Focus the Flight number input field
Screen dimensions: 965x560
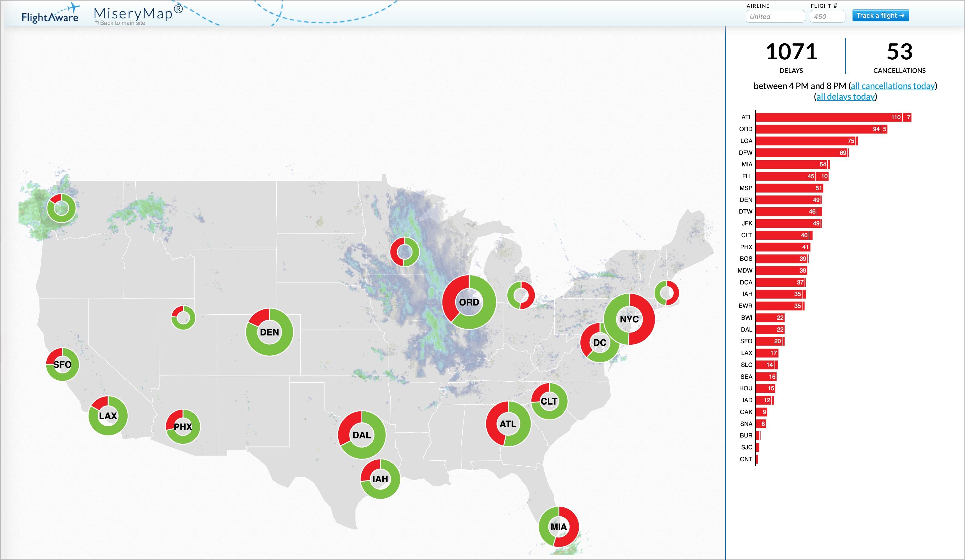point(827,16)
